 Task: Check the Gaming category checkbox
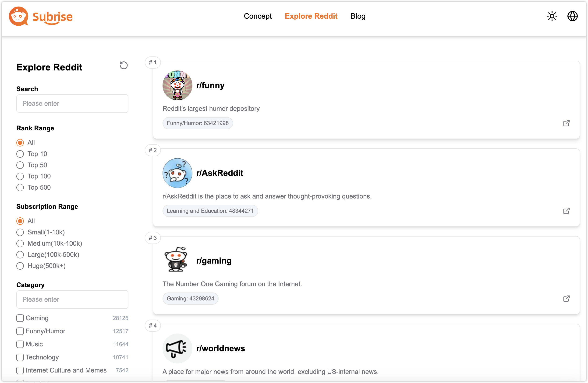(20, 318)
